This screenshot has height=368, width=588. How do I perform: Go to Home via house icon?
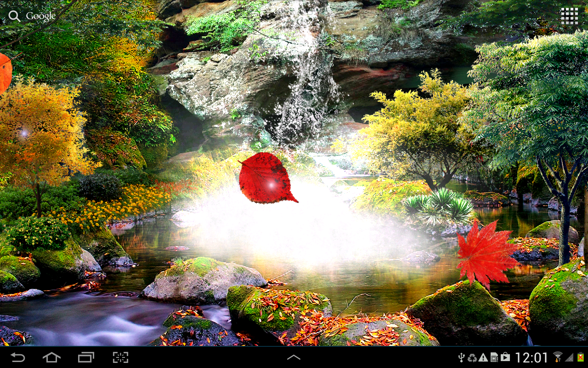[x=51, y=357]
